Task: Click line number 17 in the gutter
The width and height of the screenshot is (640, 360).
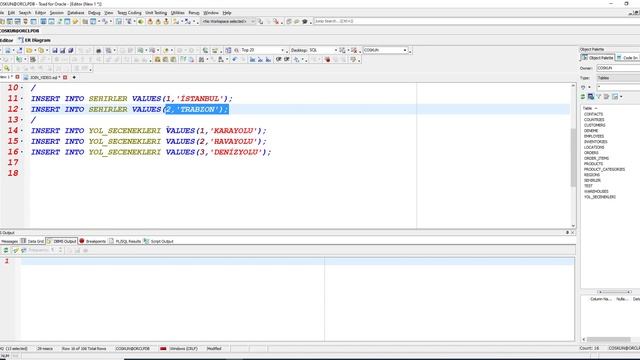Action: (x=13, y=162)
